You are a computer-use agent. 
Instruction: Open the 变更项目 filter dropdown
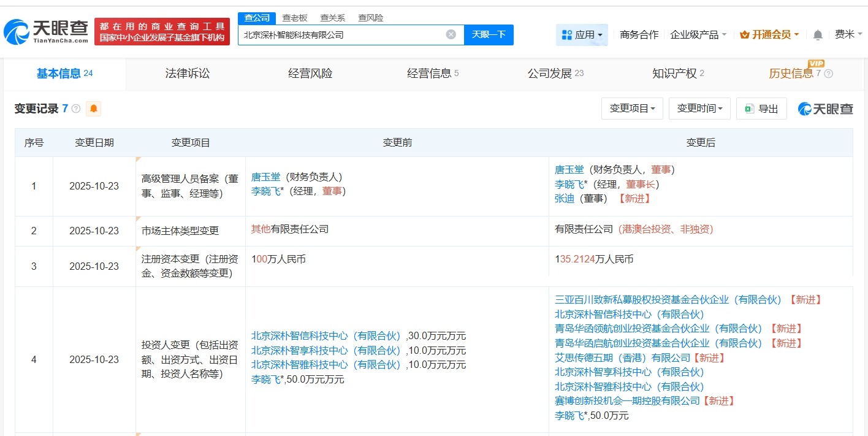(x=632, y=109)
